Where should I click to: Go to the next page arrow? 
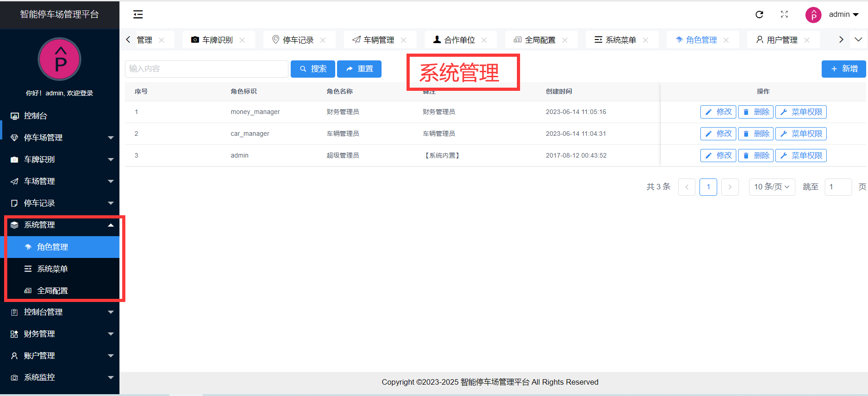[730, 187]
